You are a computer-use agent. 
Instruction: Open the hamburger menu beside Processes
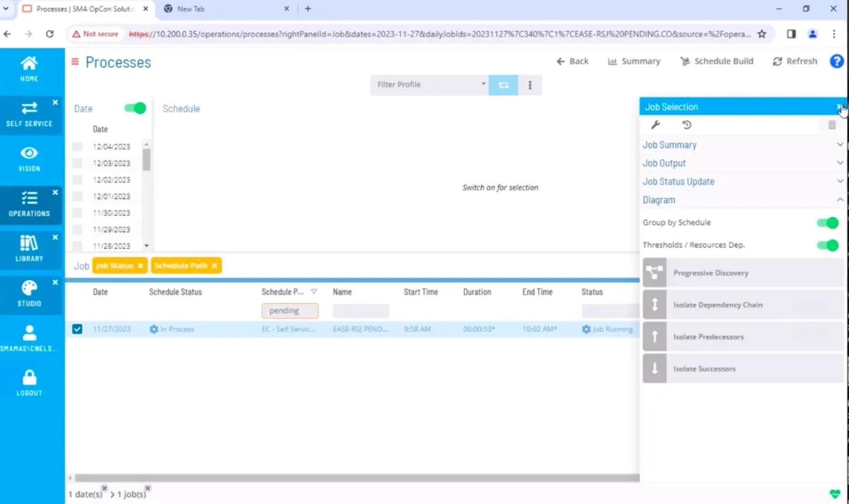coord(75,61)
